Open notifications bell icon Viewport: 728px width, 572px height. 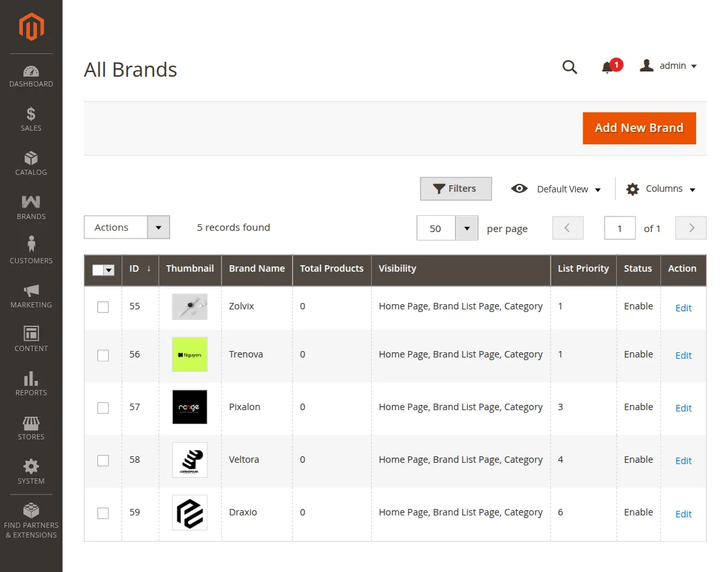point(607,68)
